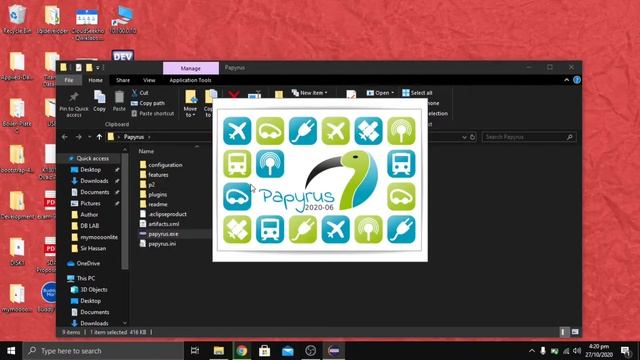Open the volume speaker tray icon
The image size is (640, 360).
coord(577,351)
